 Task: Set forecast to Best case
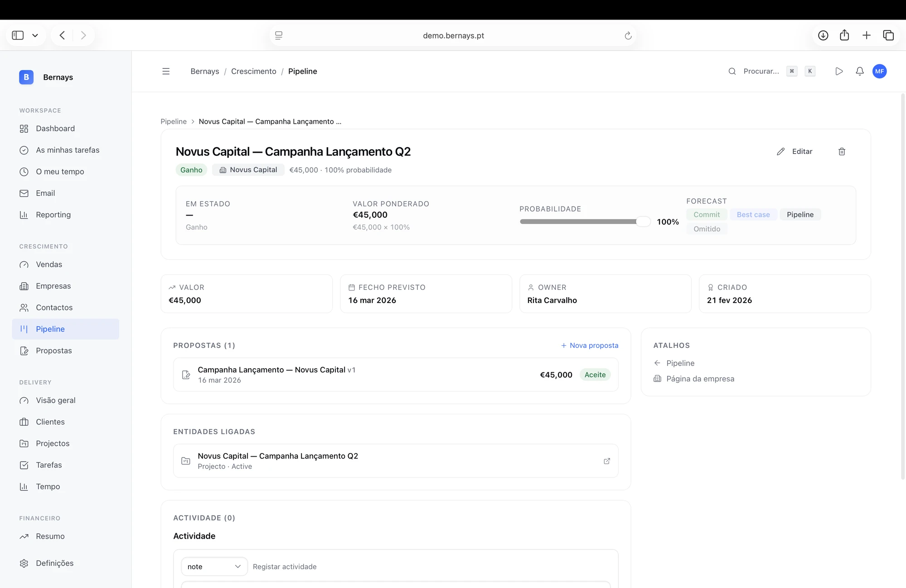[753, 215]
